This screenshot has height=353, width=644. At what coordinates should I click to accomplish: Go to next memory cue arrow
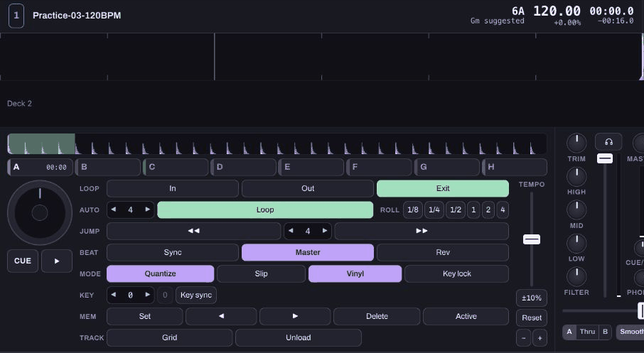(295, 316)
